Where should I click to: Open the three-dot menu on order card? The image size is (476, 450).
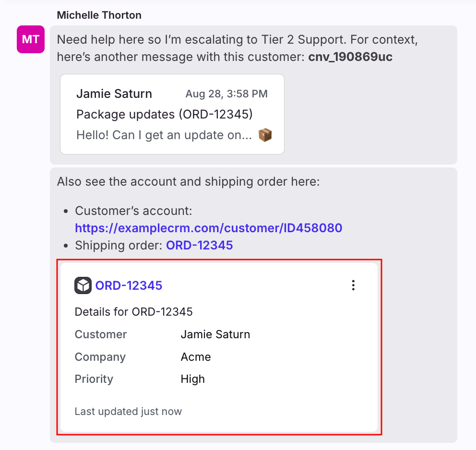point(353,285)
